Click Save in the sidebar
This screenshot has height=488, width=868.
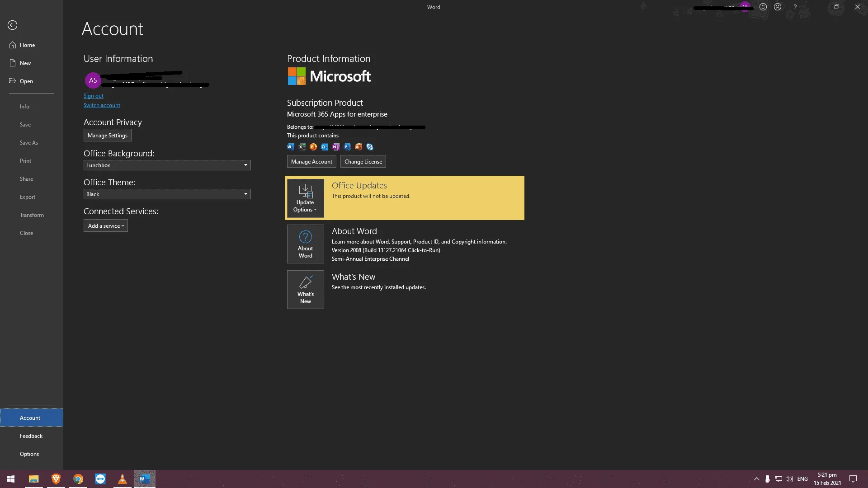[32, 125]
